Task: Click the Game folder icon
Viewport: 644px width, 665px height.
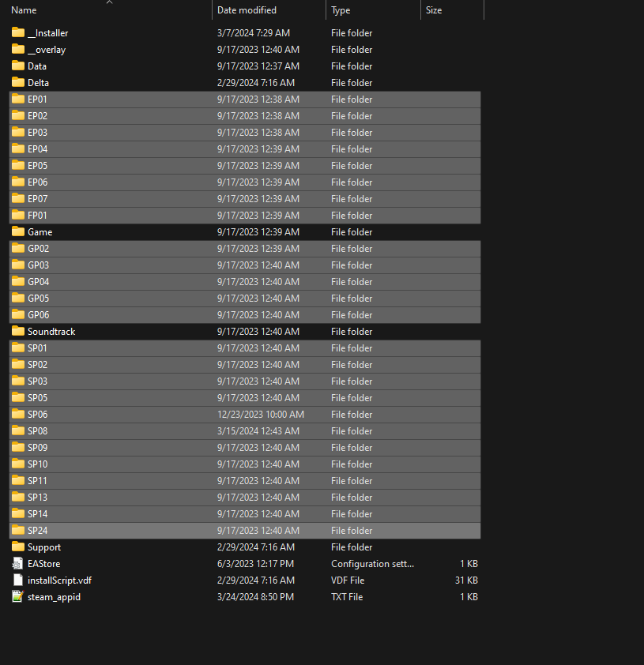Action: [18, 232]
